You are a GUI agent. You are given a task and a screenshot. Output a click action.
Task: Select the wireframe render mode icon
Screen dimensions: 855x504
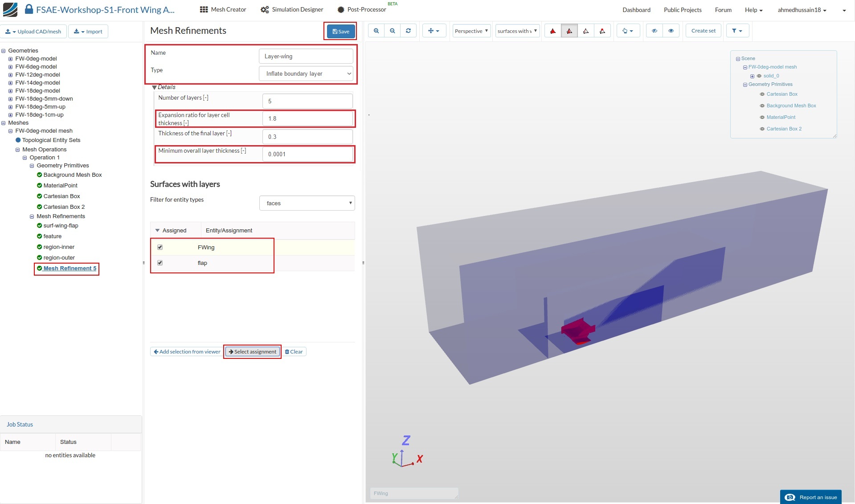[x=586, y=31]
